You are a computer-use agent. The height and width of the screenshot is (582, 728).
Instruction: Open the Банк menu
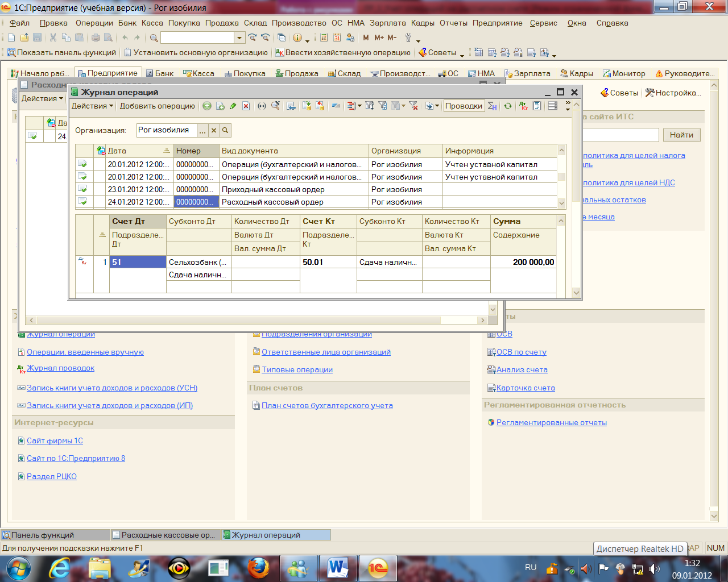pos(127,23)
